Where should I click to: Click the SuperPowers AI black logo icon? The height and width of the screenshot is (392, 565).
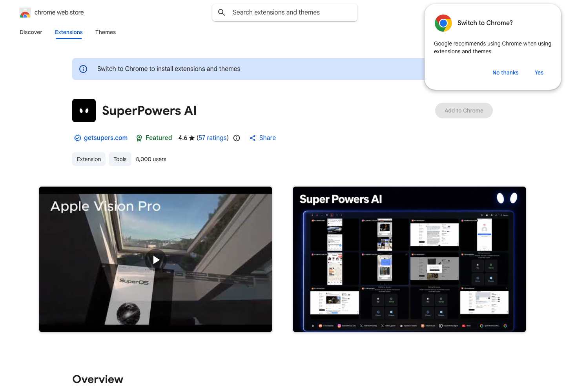(84, 111)
